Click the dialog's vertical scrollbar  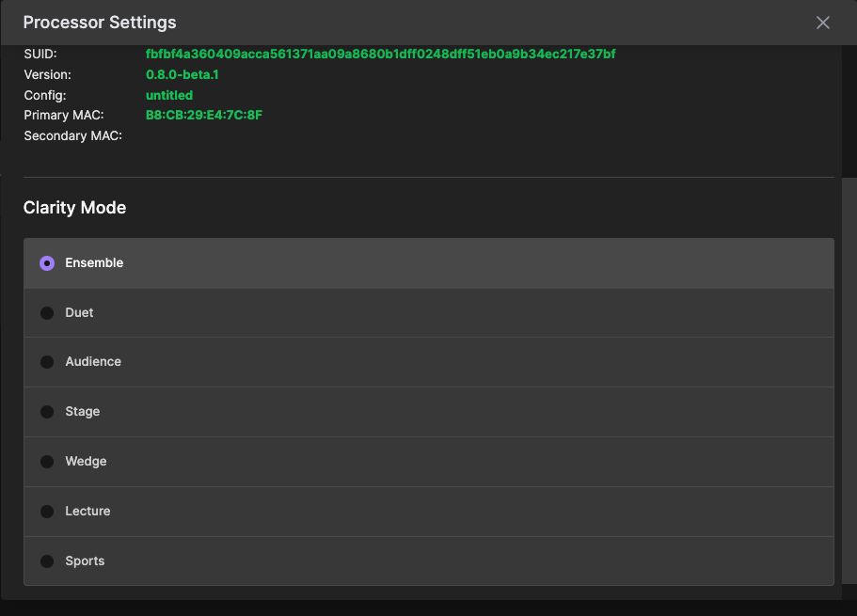tap(849, 376)
